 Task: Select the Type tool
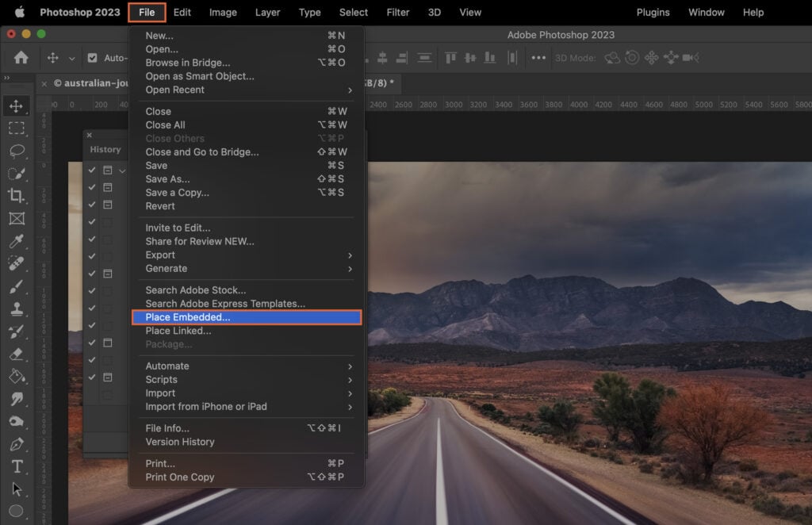[17, 467]
